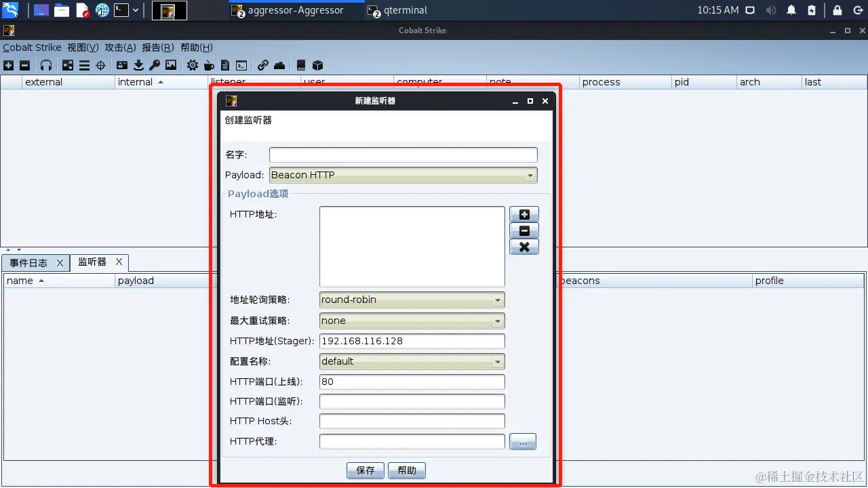Click the HTTP地址(Stager) input field
Image resolution: width=868 pixels, height=488 pixels.
click(x=412, y=341)
